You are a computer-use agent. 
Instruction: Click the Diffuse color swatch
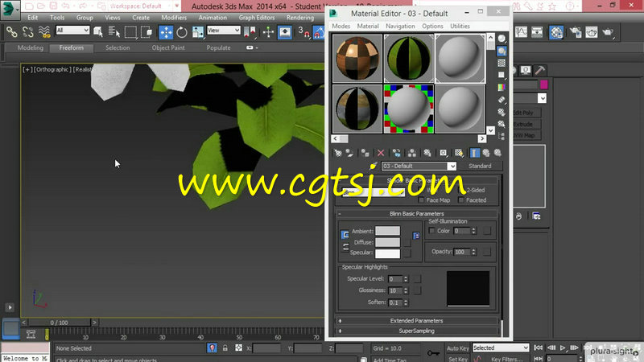(x=387, y=242)
